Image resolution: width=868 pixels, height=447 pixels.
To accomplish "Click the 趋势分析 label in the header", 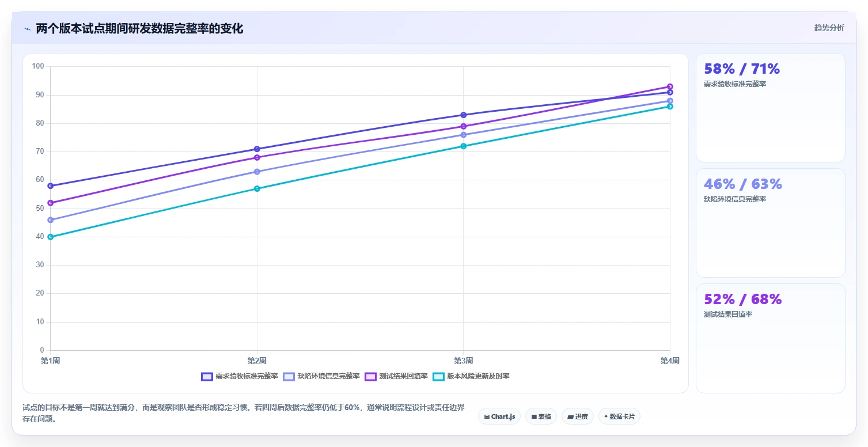I will [829, 28].
